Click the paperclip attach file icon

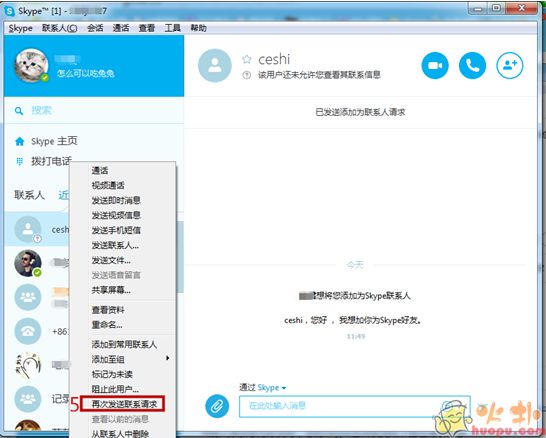click(x=217, y=406)
